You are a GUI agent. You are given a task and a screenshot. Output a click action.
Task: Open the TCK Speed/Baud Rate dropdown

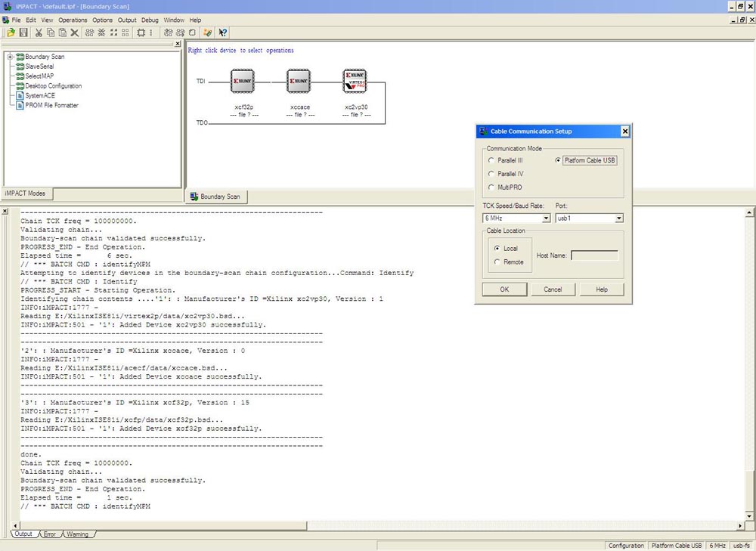click(546, 218)
